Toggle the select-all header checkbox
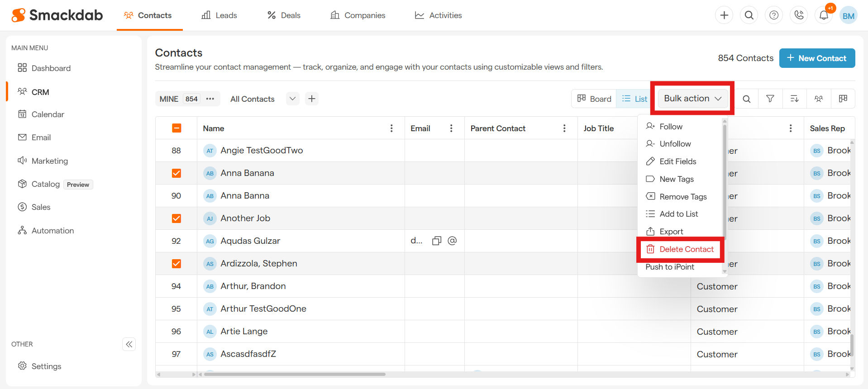The image size is (868, 389). 176,128
